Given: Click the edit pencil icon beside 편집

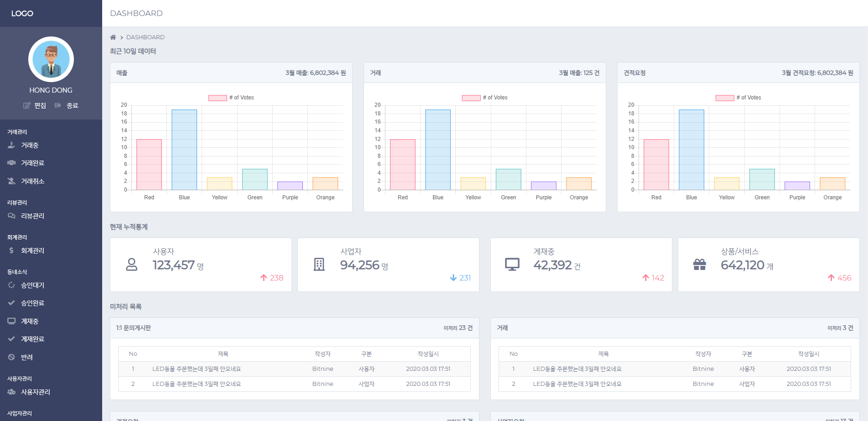Looking at the screenshot, I should (x=27, y=105).
